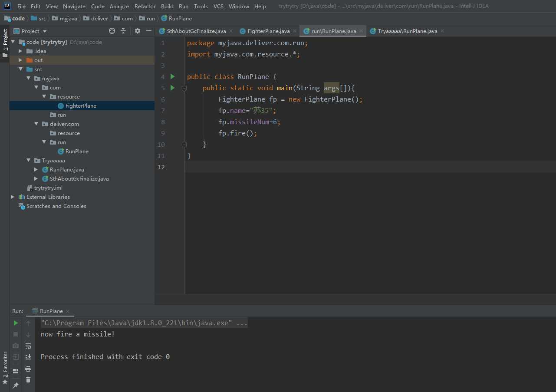This screenshot has height=392, width=556.
Task: Stop the running process in Run panel
Action: [16, 334]
